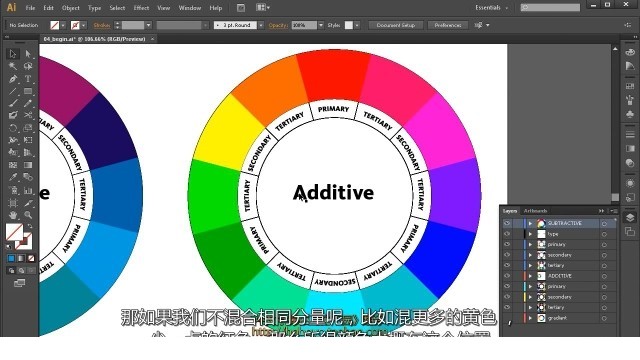The image size is (640, 360).
Task: Select the Scale tool
Action: 28,128
